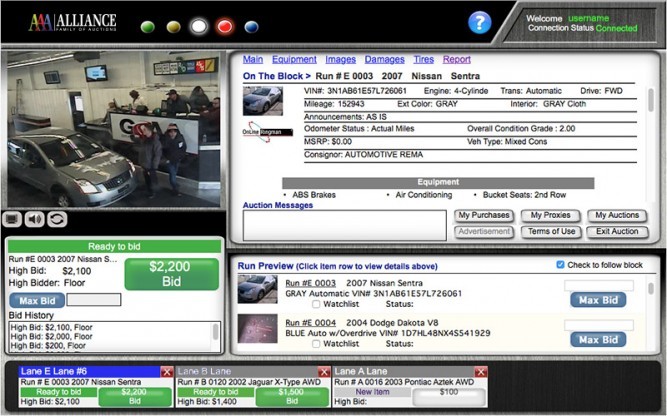Click Exit Auction
This screenshot has height=416, width=667.
pyautogui.click(x=617, y=231)
